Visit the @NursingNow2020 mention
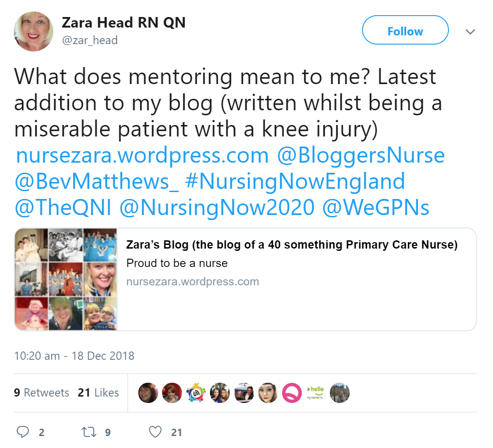This screenshot has height=448, width=493. (x=217, y=208)
